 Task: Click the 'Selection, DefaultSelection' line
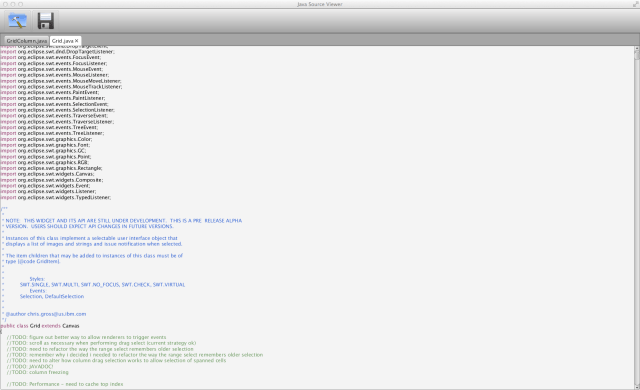[52, 297]
